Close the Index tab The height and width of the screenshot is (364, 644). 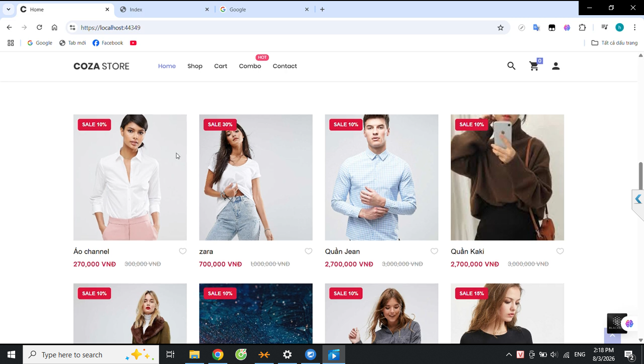pos(207,9)
